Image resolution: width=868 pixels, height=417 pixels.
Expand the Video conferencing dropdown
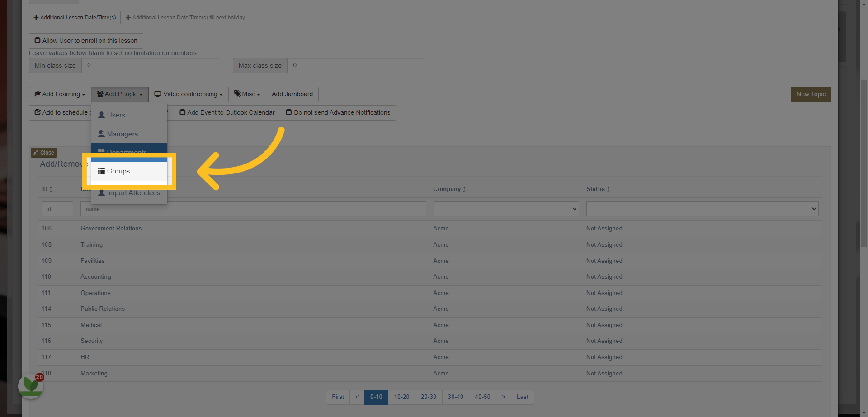[x=189, y=94]
